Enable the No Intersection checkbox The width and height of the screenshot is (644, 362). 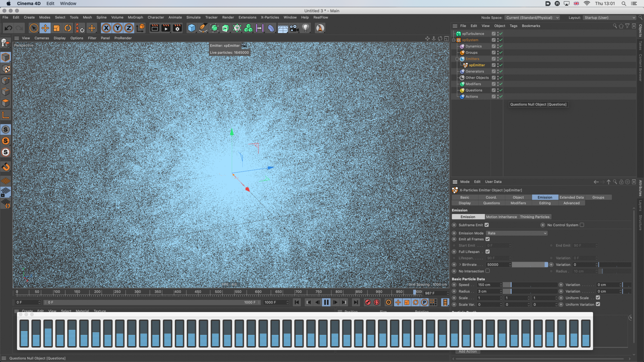coord(488,271)
